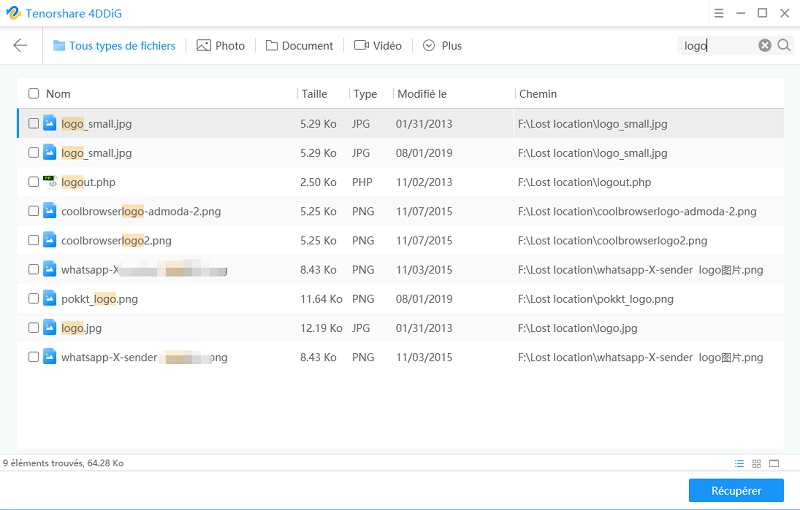Tick the coolbrowserlogo-admoda-2.png checkbox

pos(34,211)
